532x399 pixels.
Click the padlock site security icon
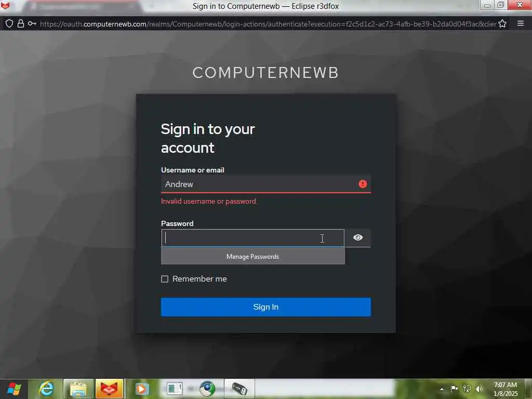point(21,23)
